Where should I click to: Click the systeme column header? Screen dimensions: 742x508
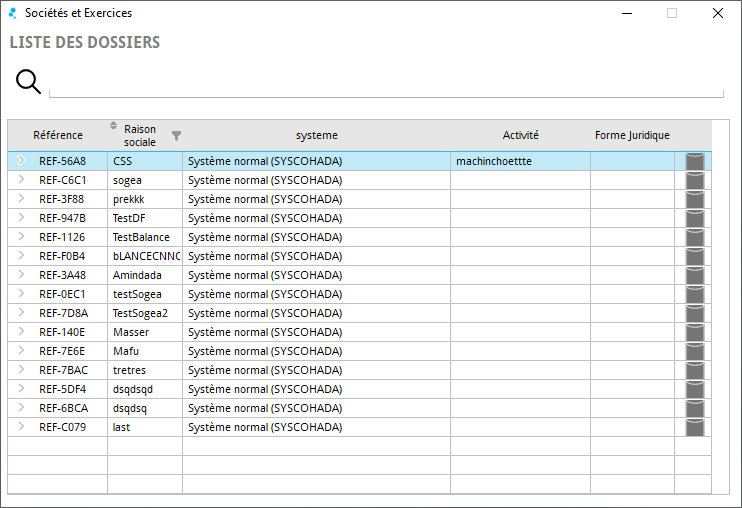tap(316, 136)
